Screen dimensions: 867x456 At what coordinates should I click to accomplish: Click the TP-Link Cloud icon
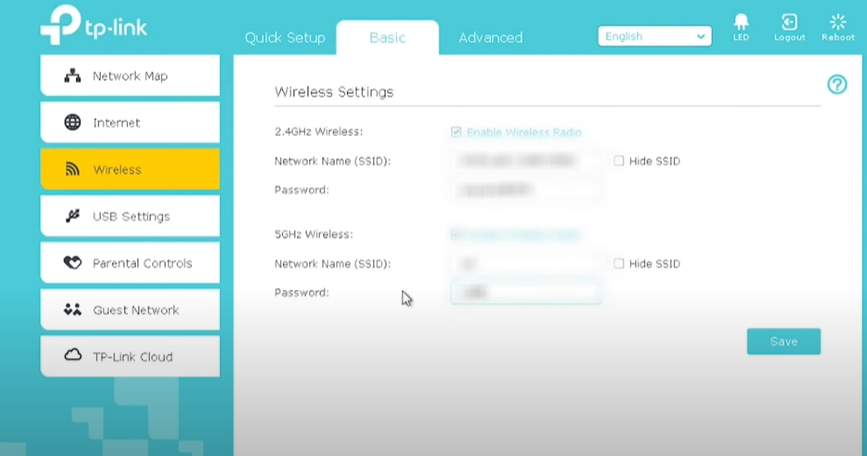point(72,356)
